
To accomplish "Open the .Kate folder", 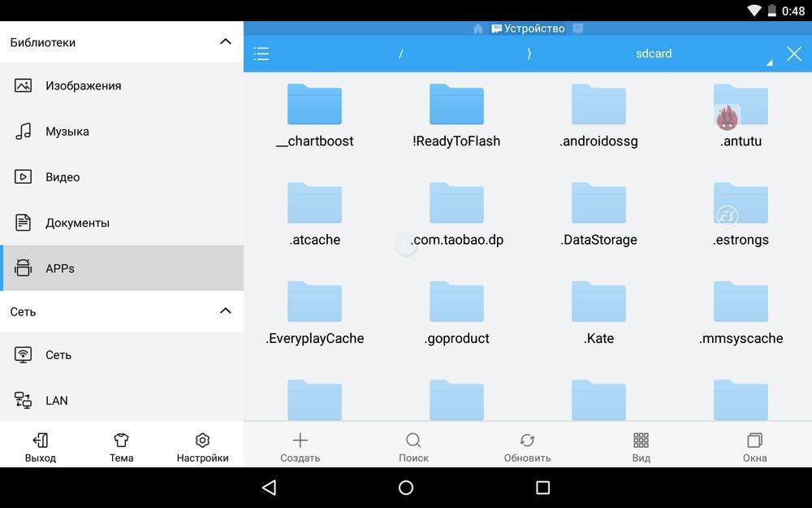I will point(598,313).
